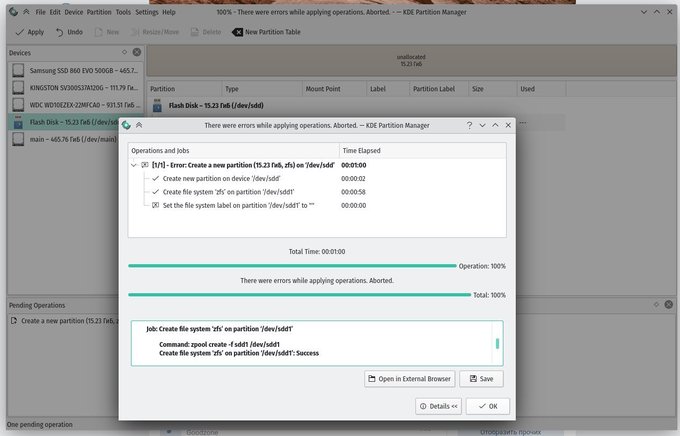Click the Samsung SSD drive icon
Viewport: 680px width, 436px height.
18,70
